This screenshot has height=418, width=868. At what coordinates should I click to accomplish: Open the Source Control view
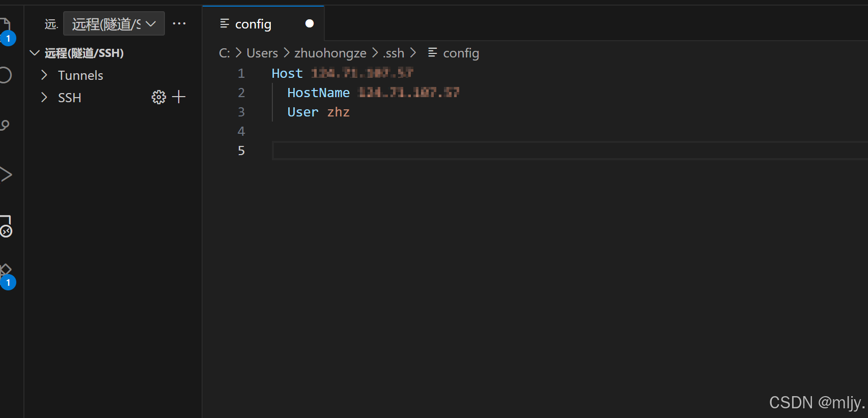coord(5,125)
